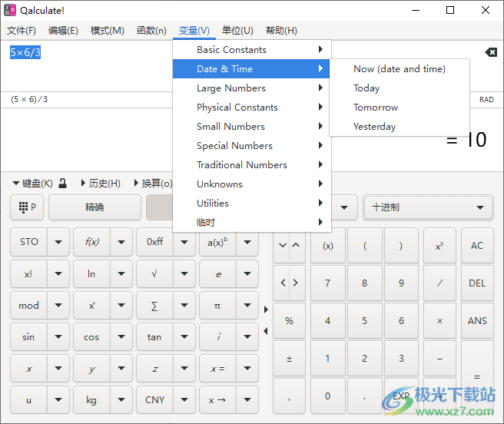The image size is (504, 424).
Task: Insert Euler's number e
Action: click(217, 274)
